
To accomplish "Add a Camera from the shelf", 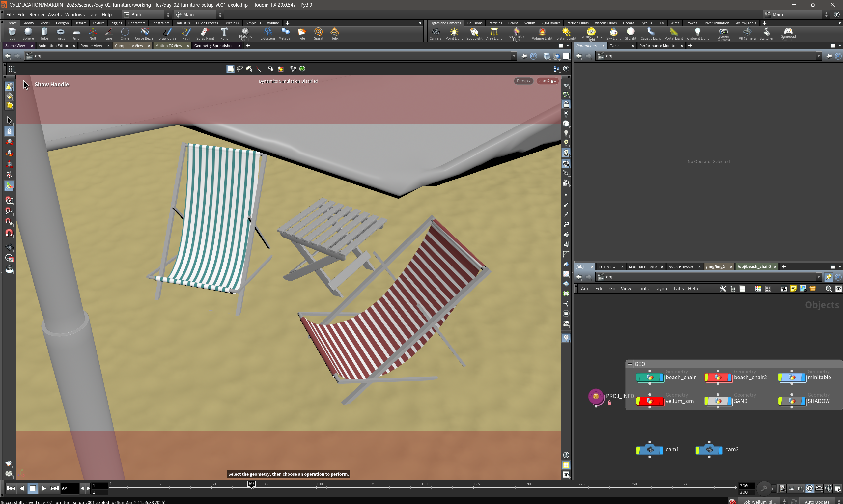I will click(x=436, y=34).
